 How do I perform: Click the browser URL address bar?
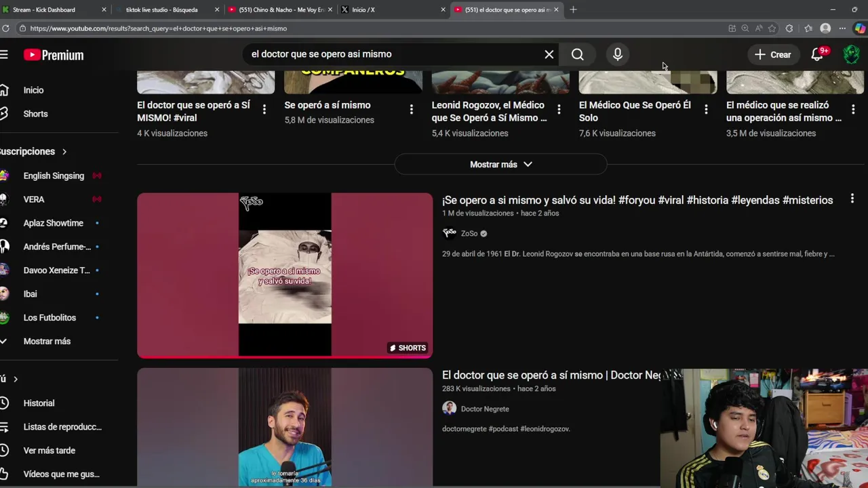tap(373, 28)
